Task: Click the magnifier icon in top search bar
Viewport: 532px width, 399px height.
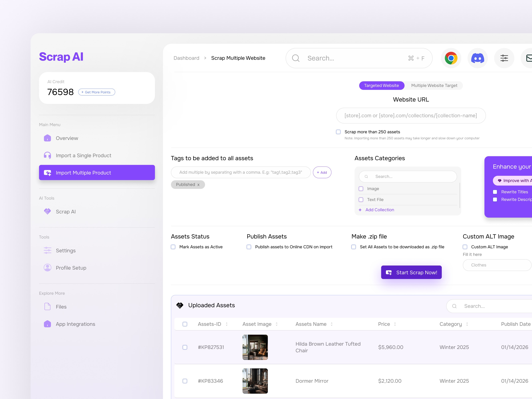Action: (296, 58)
